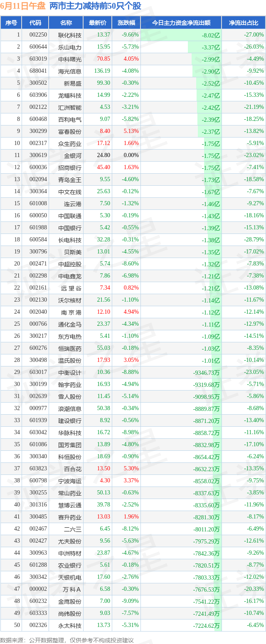
Task: Click stock name 东方电热
Action: pos(70,336)
